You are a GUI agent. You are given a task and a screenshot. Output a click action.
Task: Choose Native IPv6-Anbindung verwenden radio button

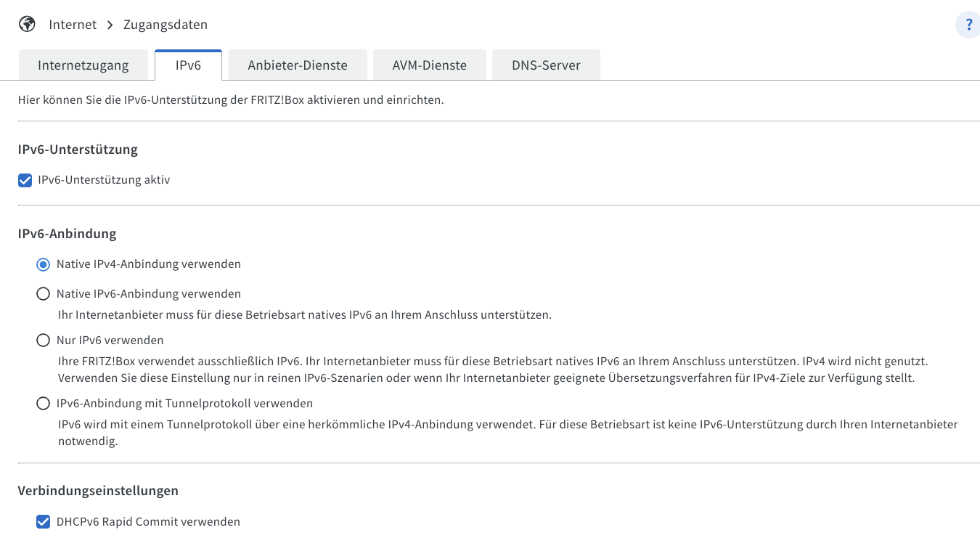pos(44,294)
